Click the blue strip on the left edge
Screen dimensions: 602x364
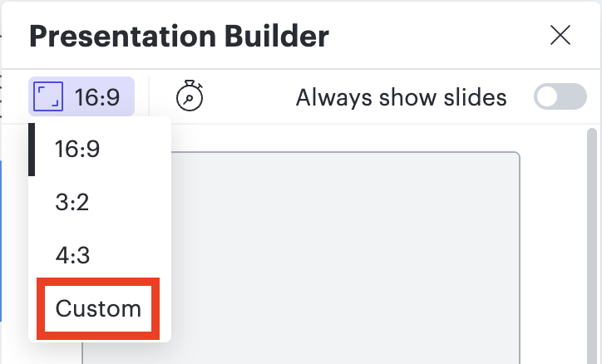tap(2, 241)
